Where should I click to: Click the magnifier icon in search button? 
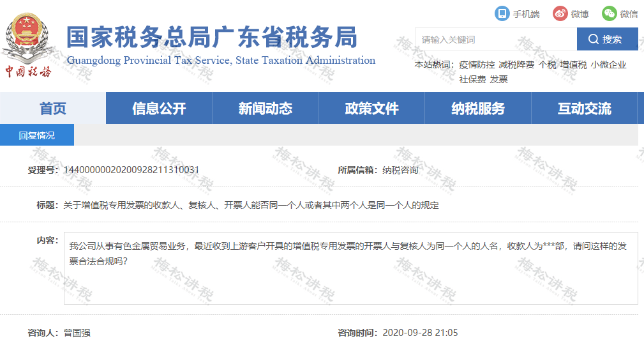coord(594,40)
